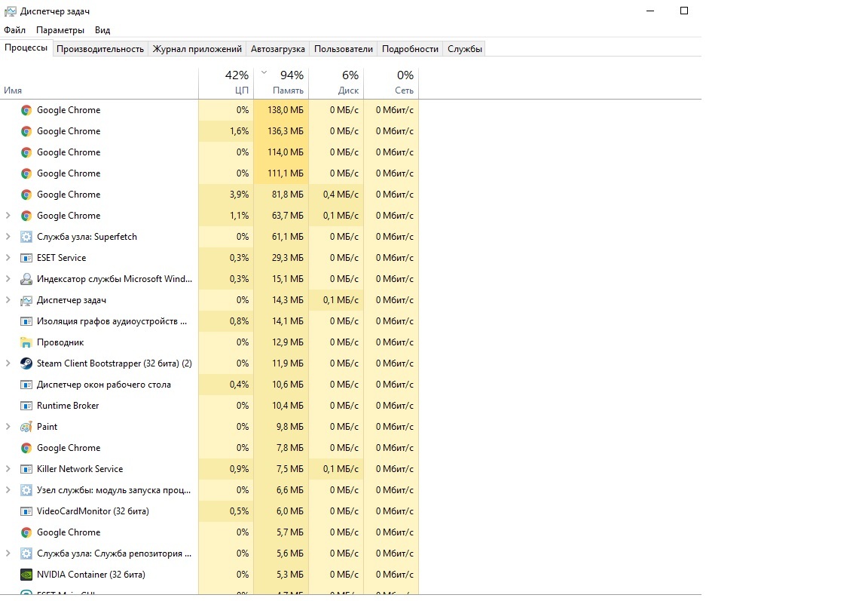Click the Проводник folder icon
The height and width of the screenshot is (601, 868).
point(26,342)
